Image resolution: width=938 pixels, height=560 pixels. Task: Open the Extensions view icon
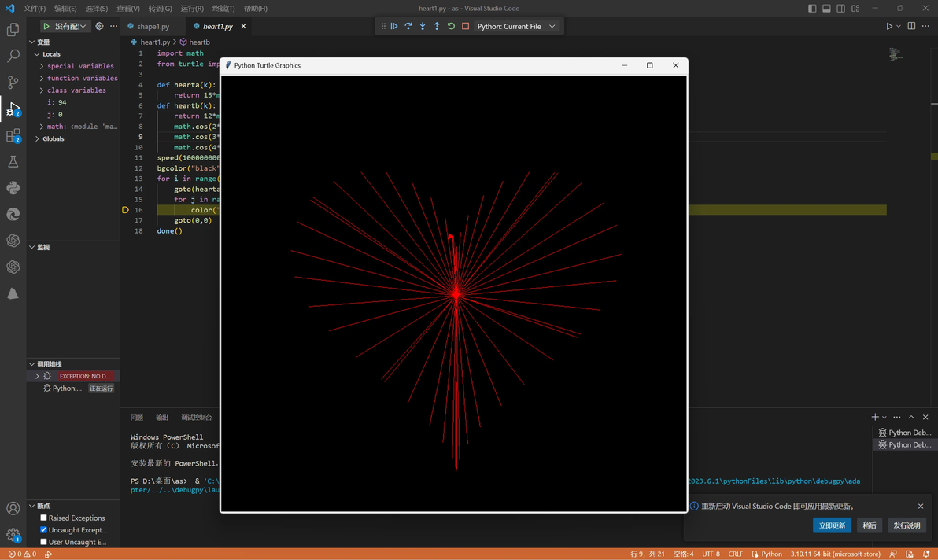13,136
